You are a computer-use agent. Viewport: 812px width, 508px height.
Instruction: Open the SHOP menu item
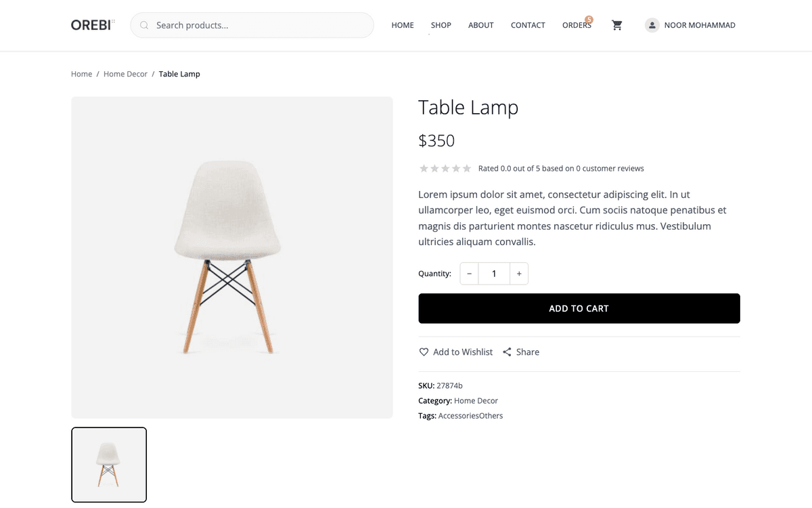pyautogui.click(x=441, y=25)
